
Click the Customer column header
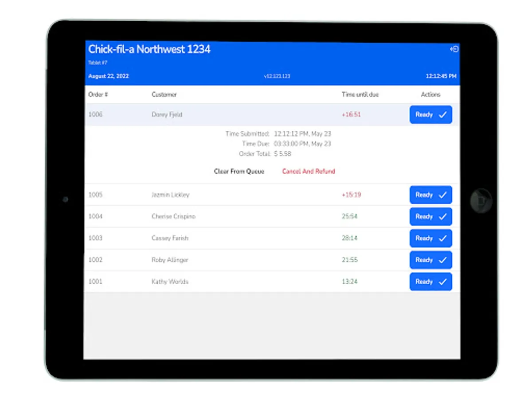click(x=164, y=94)
